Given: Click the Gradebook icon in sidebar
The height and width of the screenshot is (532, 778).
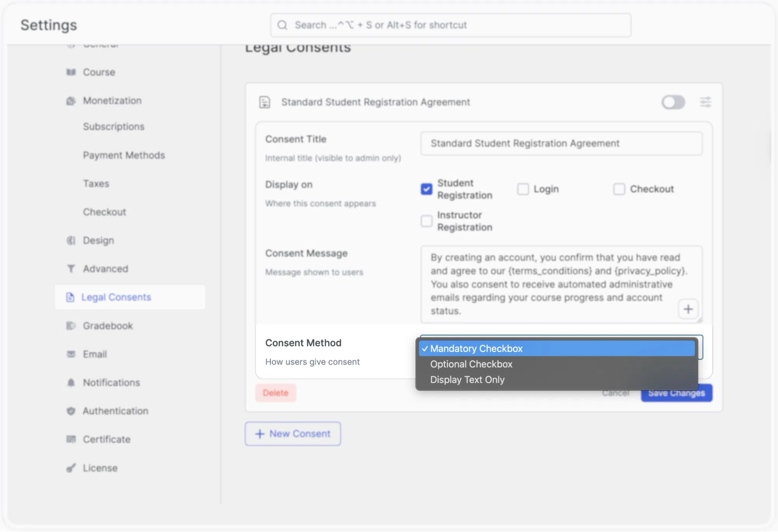Looking at the screenshot, I should 71,326.
